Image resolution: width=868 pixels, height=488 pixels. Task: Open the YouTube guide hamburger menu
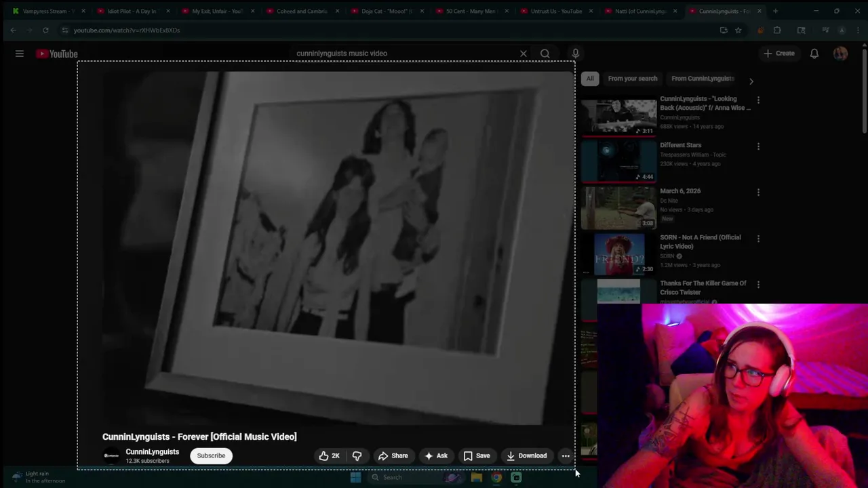point(20,54)
